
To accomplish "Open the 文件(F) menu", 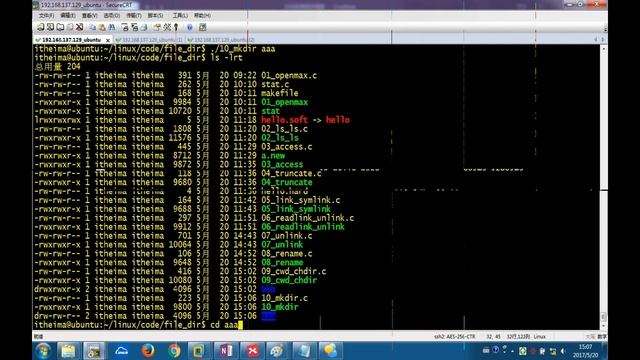I will pyautogui.click(x=46, y=16).
